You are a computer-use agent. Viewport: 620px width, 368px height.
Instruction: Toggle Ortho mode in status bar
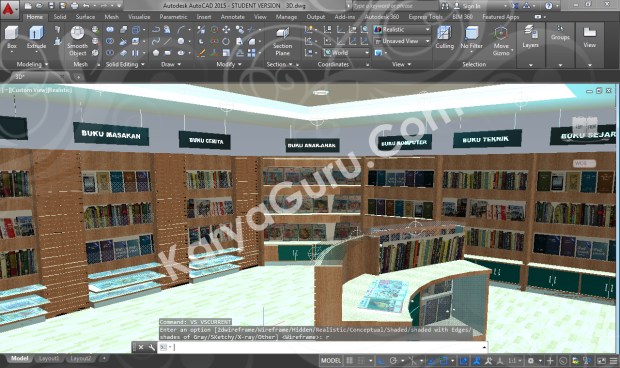click(x=381, y=360)
